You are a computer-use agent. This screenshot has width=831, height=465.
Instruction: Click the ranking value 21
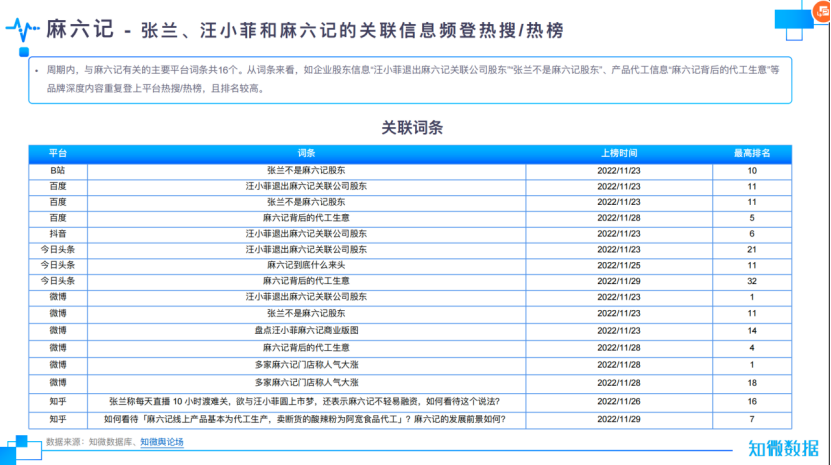click(752, 249)
